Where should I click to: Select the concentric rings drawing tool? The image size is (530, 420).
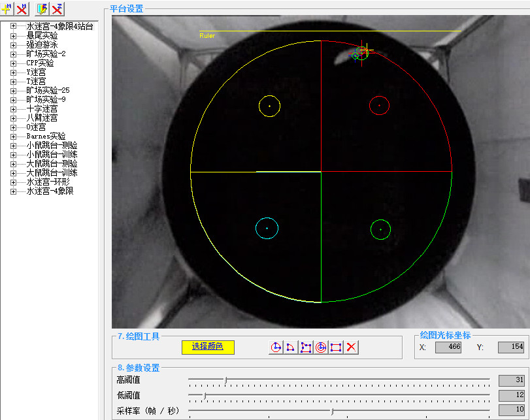pos(321,347)
